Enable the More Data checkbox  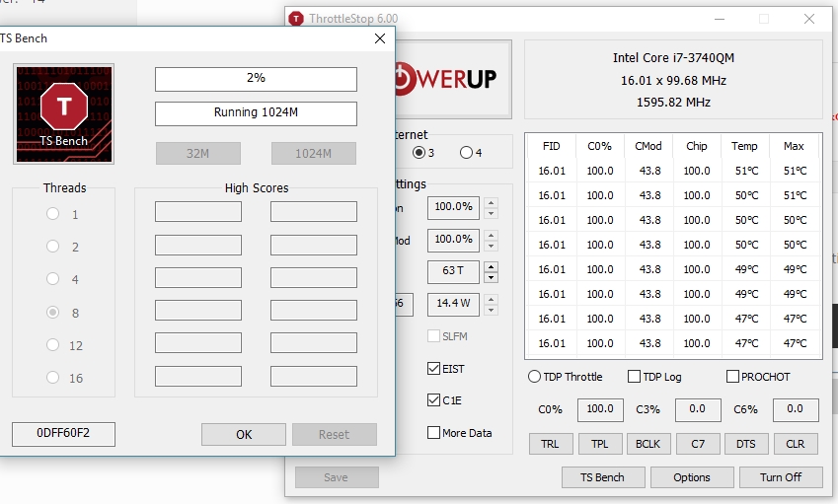(433, 432)
